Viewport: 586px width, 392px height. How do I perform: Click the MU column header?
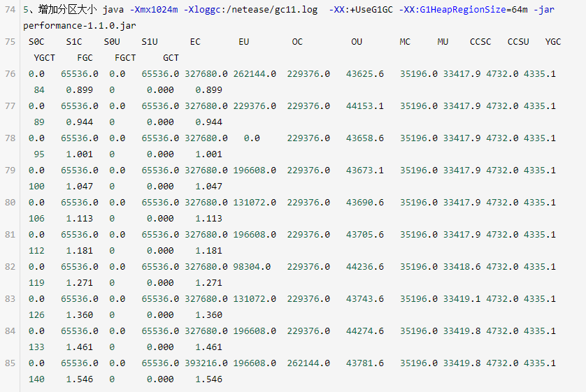pos(443,41)
